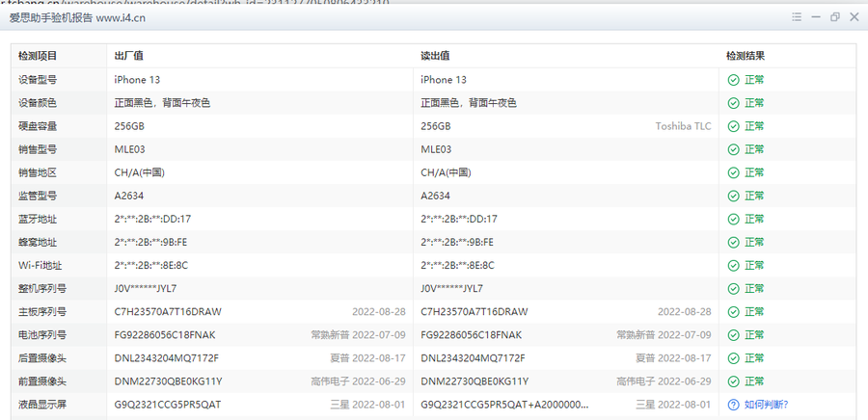Click the green check icon in 前置摄像头 row
868x420 pixels.
pos(734,381)
